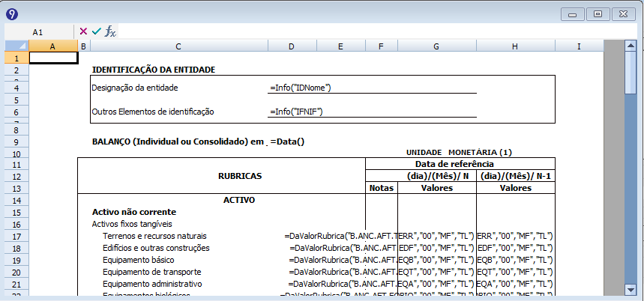Click the cell containing =Info("IFNIF")
Image resolution: width=644 pixels, height=301 pixels.
pos(301,112)
